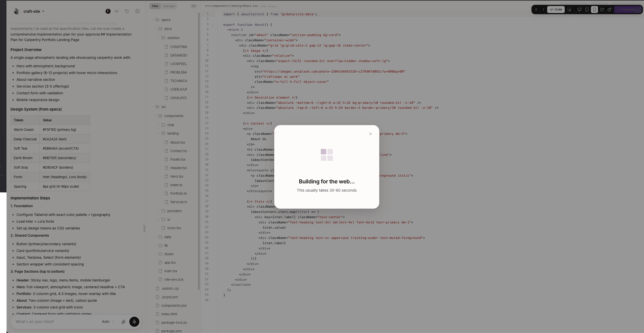
Task: Switch to the Changes tab
Action: (x=169, y=6)
